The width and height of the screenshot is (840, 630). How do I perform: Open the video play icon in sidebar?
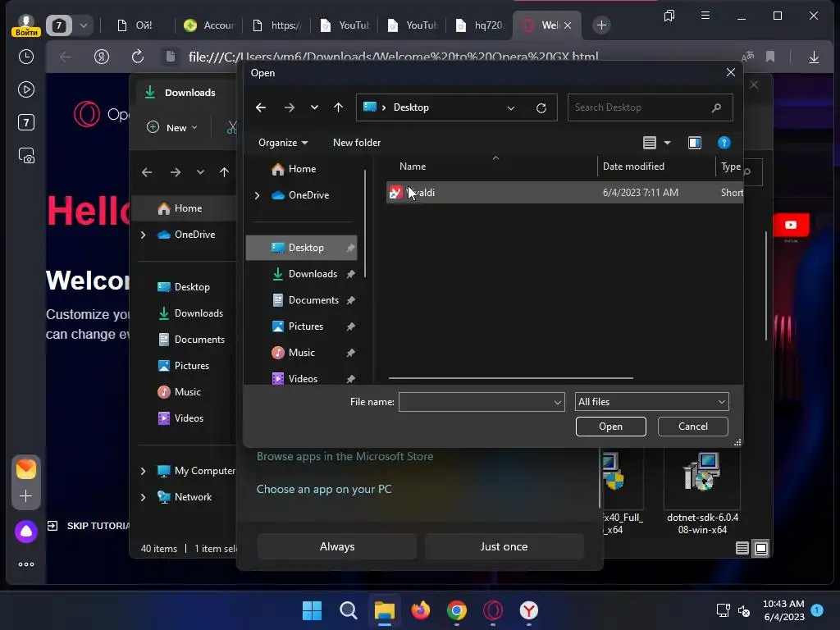pyautogui.click(x=26, y=89)
